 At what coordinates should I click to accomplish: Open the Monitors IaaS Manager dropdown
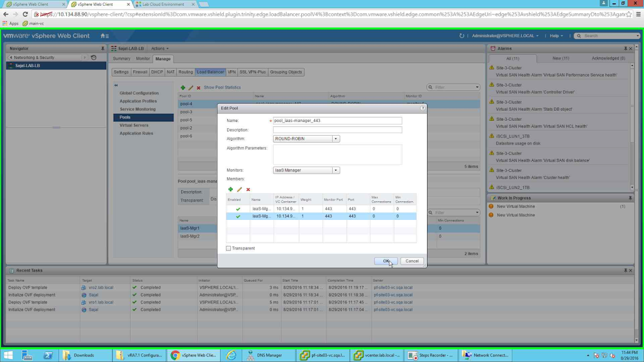336,170
